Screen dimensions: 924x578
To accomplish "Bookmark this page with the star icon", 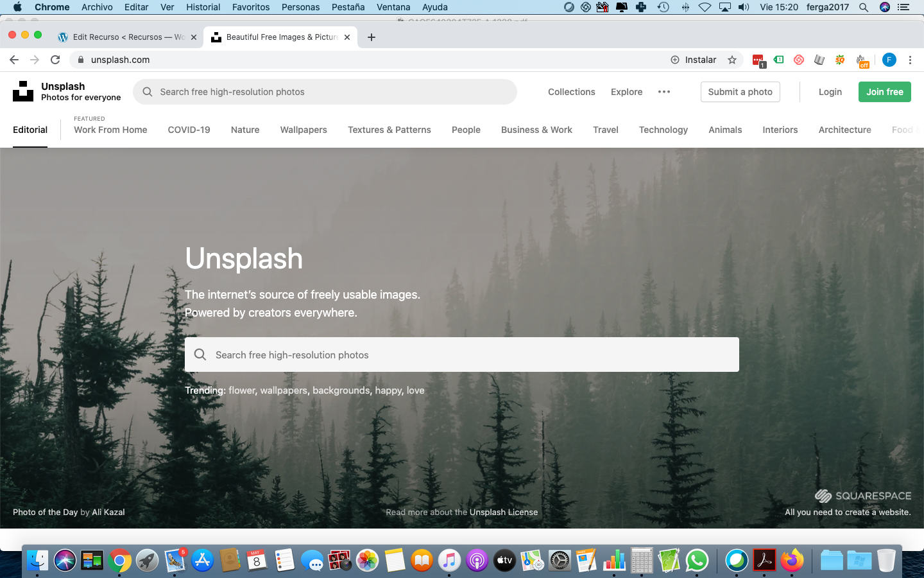I will [732, 60].
